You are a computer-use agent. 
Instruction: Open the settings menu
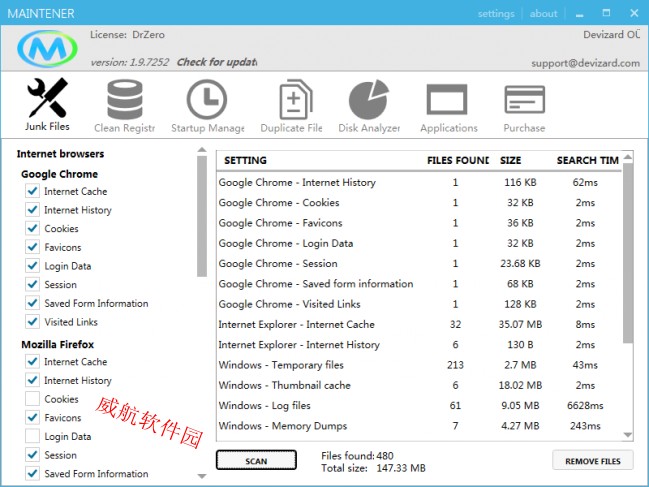(x=495, y=14)
